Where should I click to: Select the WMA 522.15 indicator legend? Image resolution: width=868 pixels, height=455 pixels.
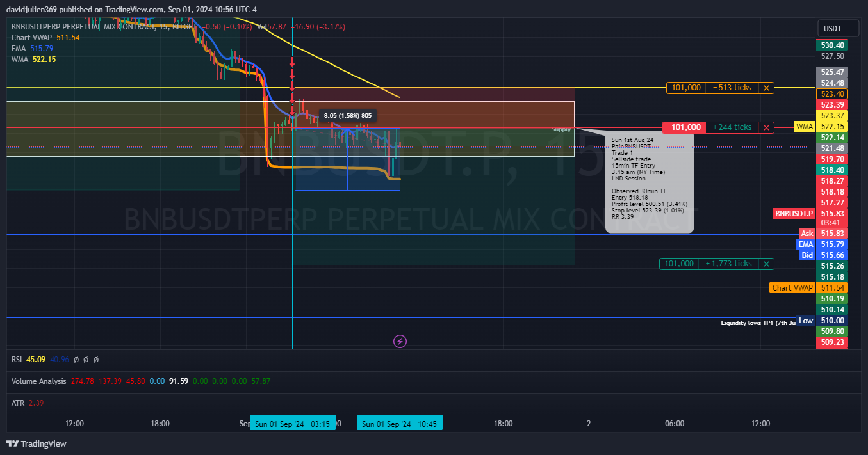[x=33, y=60]
